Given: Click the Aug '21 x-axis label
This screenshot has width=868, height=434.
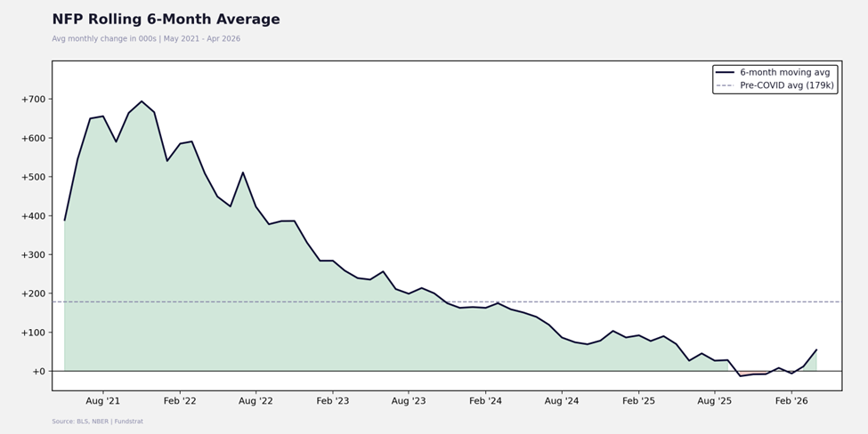Looking at the screenshot, I should [x=103, y=401].
